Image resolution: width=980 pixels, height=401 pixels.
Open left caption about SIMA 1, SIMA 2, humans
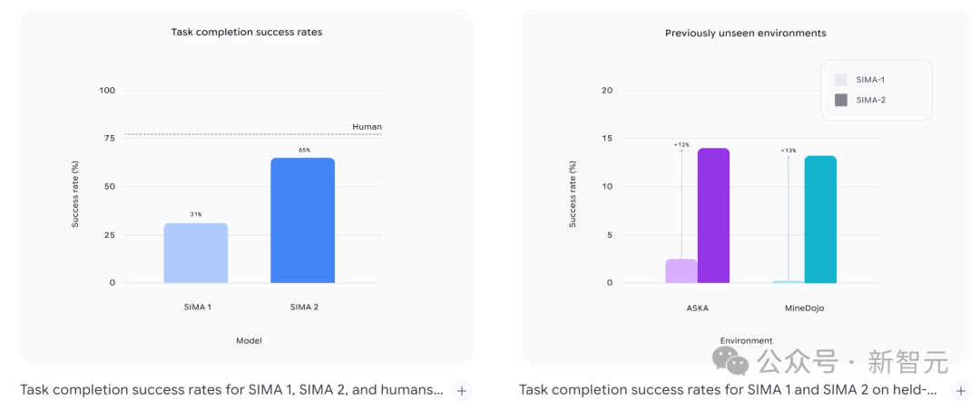click(231, 390)
